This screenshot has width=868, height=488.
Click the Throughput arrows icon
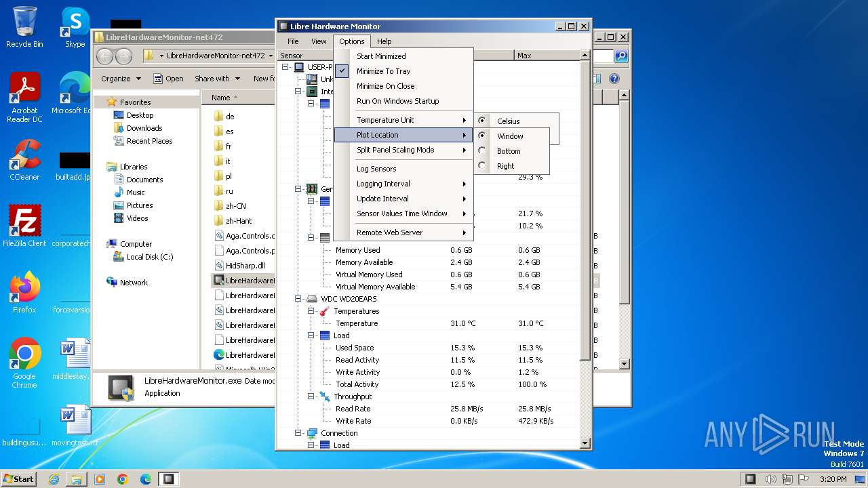pos(325,396)
